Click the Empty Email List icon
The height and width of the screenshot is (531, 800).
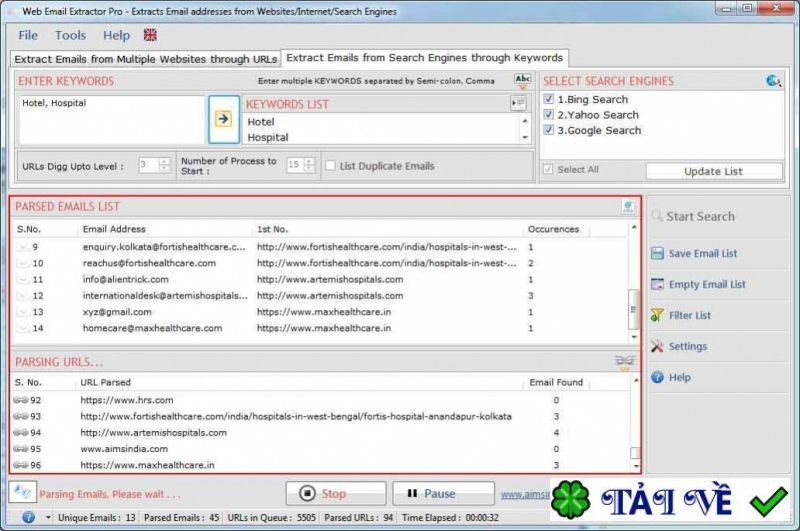point(657,284)
